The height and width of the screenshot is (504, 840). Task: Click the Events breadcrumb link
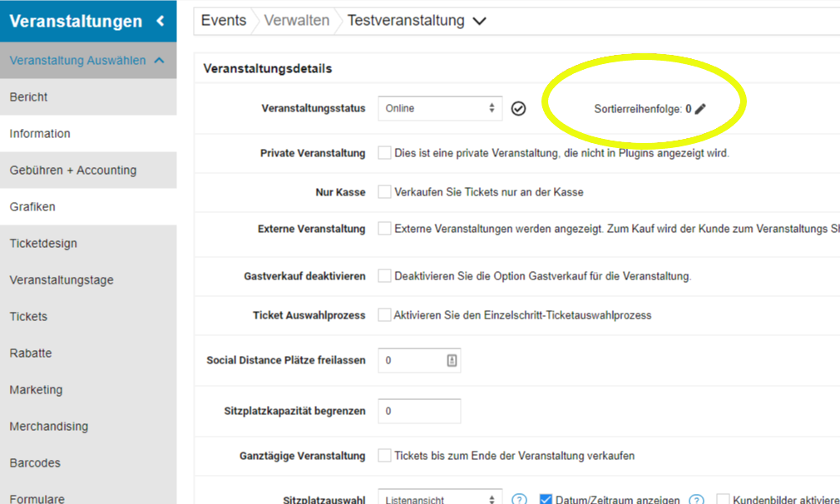click(223, 21)
